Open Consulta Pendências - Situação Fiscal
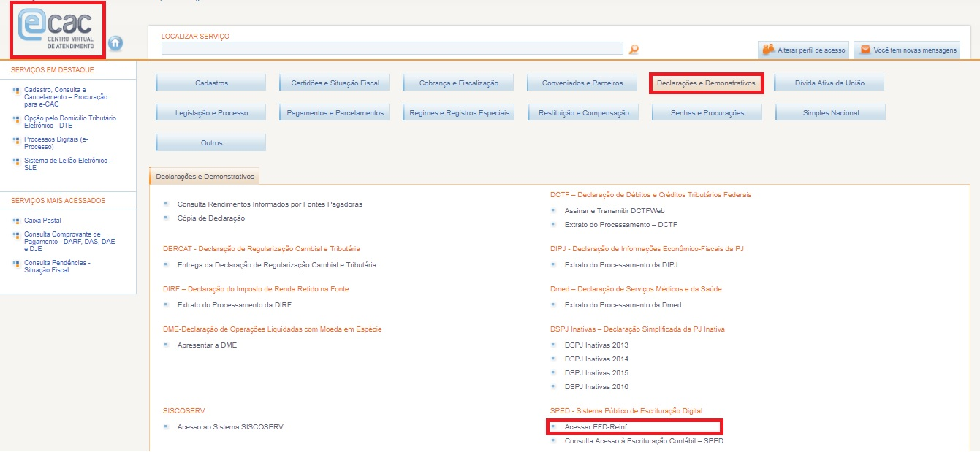980x452 pixels. point(57,267)
